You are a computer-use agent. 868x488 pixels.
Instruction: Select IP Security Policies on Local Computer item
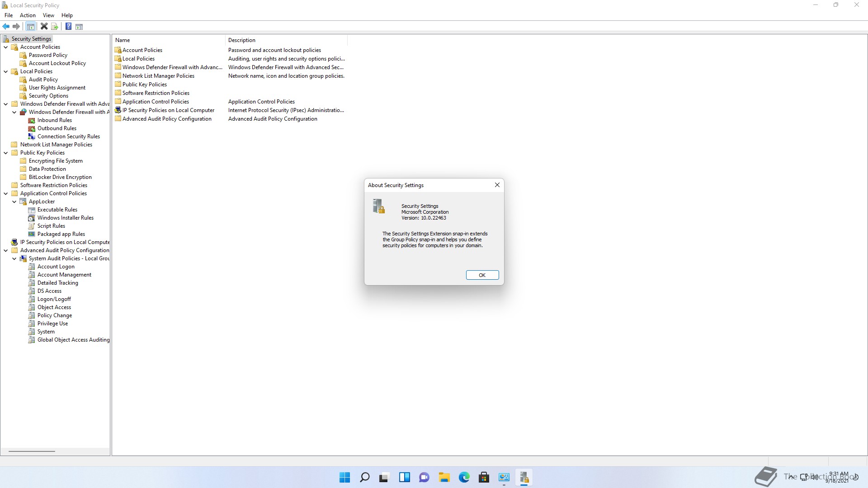click(x=168, y=110)
